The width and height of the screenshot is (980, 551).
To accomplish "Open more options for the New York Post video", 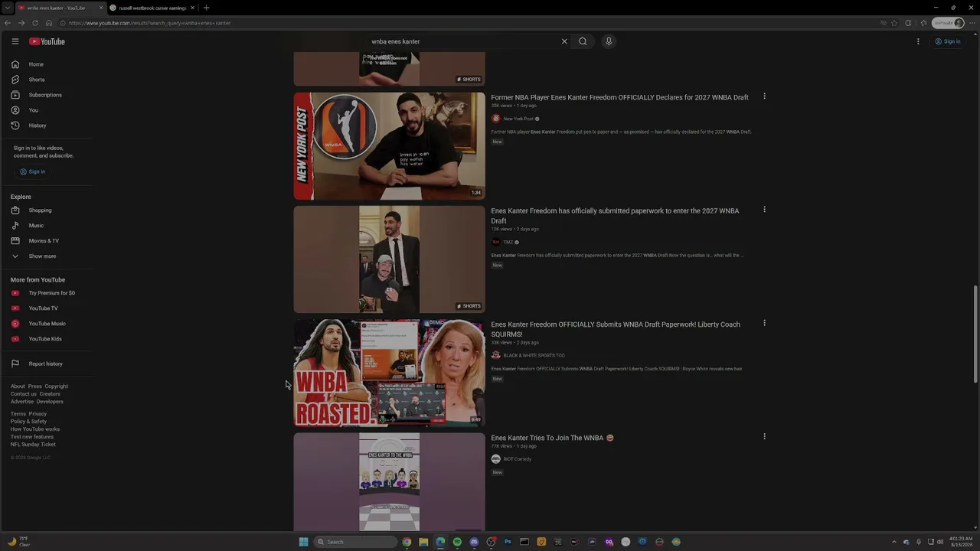I will point(764,96).
